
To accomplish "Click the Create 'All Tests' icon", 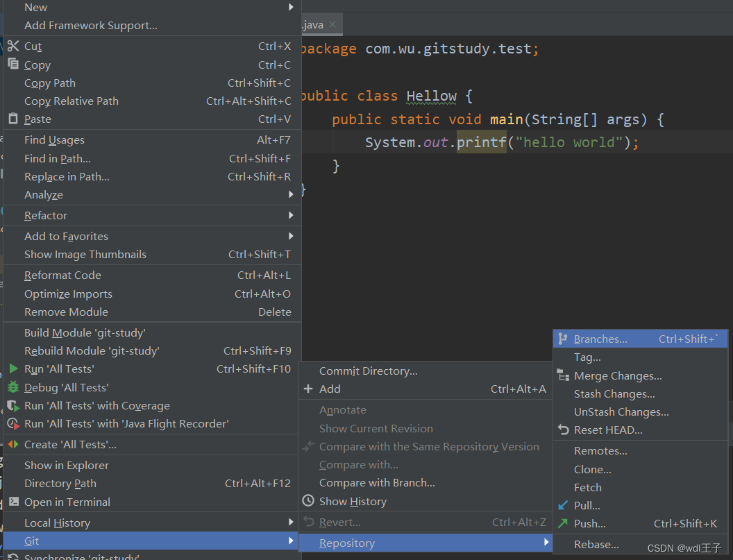I will 13,445.
